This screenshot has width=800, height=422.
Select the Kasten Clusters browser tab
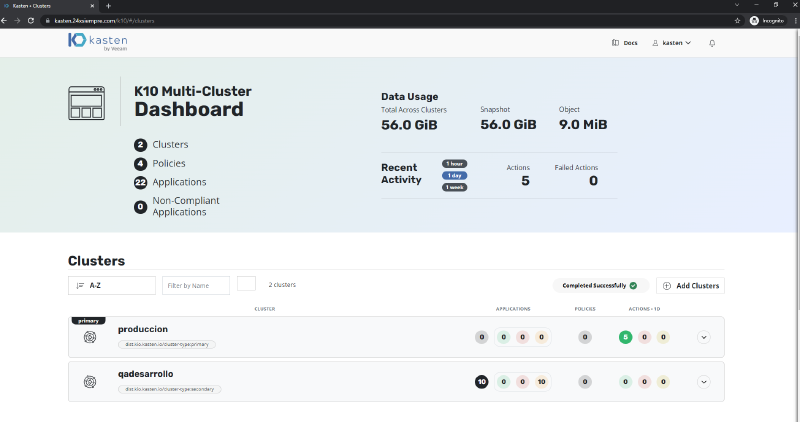click(49, 6)
